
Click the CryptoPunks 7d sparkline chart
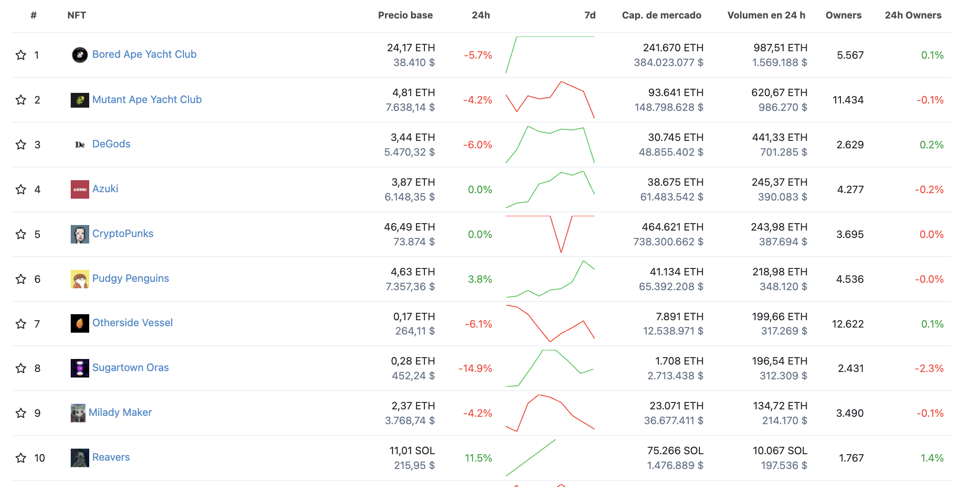550,234
